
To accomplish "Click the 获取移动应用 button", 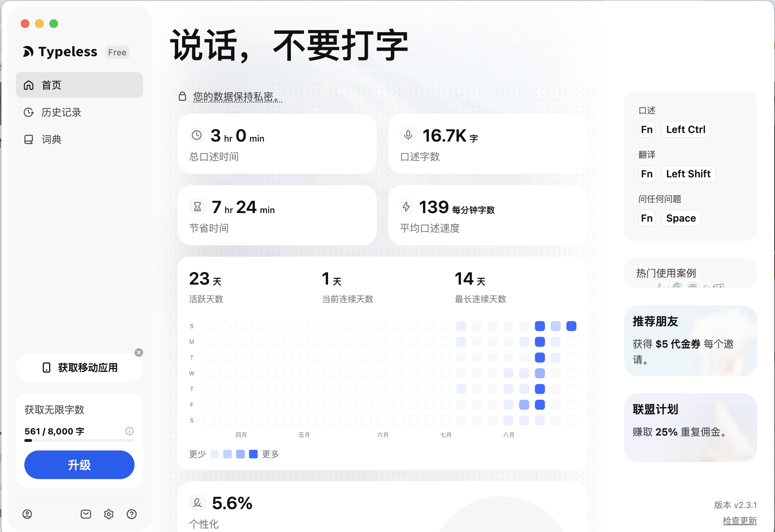I will tap(79, 368).
